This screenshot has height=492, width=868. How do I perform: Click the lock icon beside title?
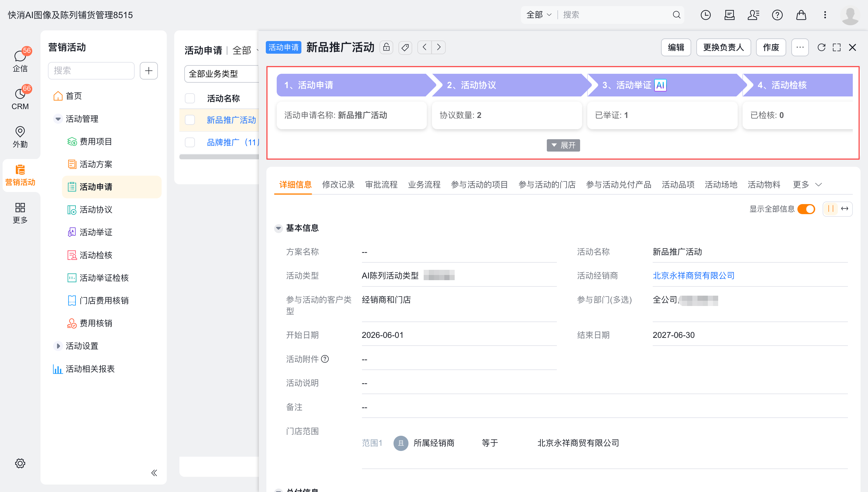pyautogui.click(x=386, y=47)
